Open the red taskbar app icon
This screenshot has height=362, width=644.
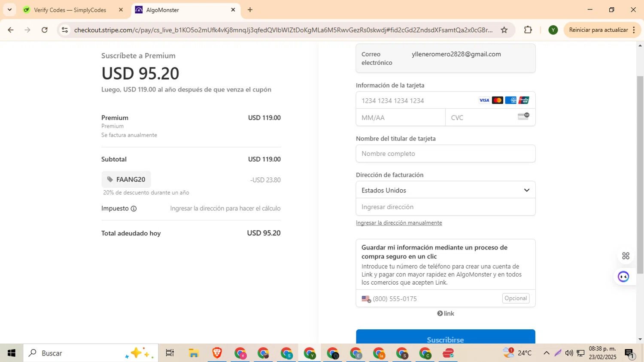coord(448,353)
